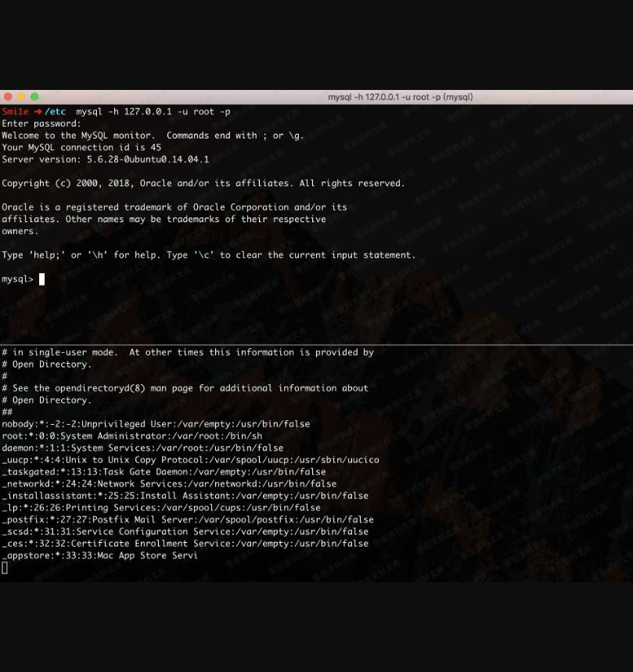Click the nobody Unprivileged User entry
Viewport: 633px width, 672px height.
point(155,424)
